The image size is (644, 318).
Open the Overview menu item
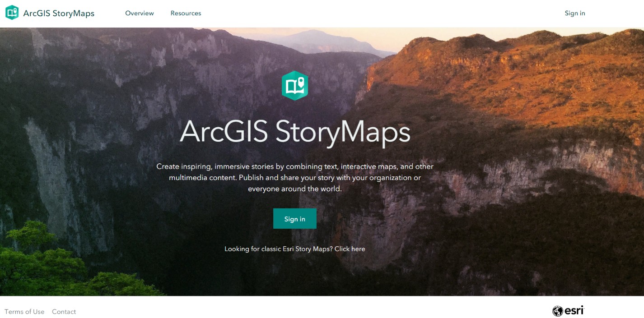coord(140,13)
